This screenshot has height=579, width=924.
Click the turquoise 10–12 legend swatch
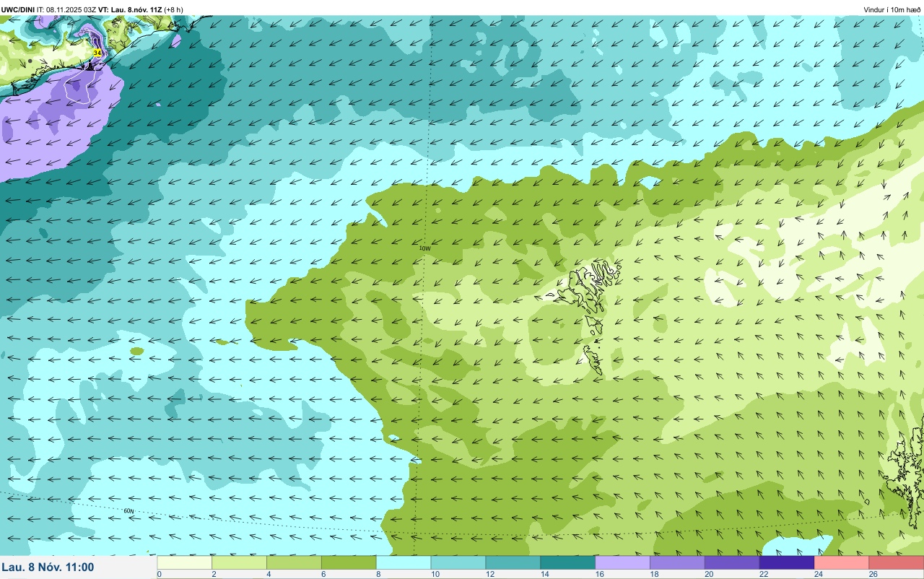458,562
